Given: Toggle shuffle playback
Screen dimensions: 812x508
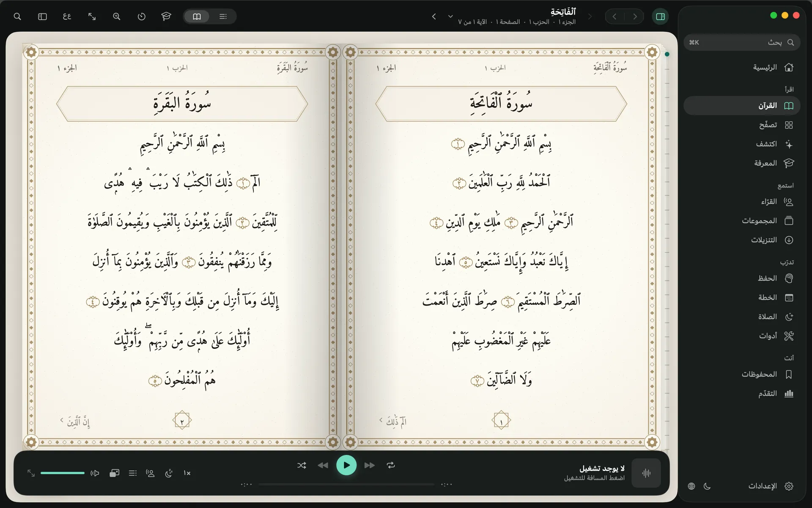Looking at the screenshot, I should pos(302,465).
